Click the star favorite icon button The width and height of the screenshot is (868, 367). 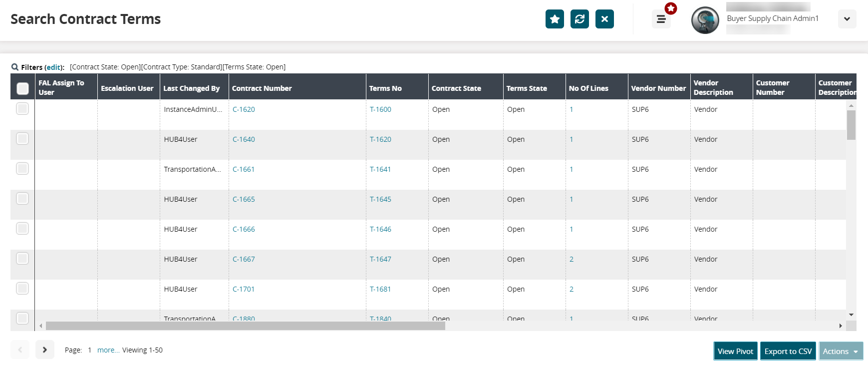point(555,19)
